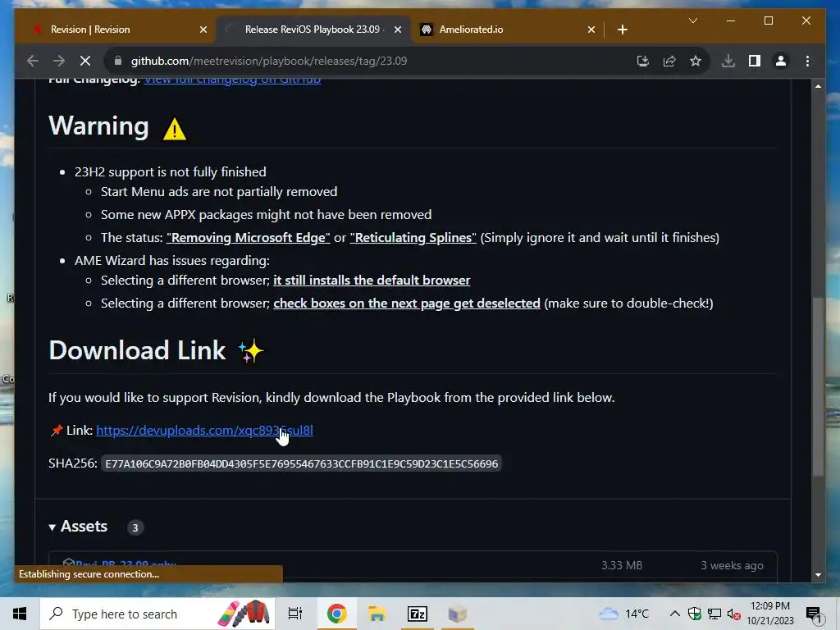840x630 pixels.
Task: Collapse the Assets section
Action: [78, 527]
